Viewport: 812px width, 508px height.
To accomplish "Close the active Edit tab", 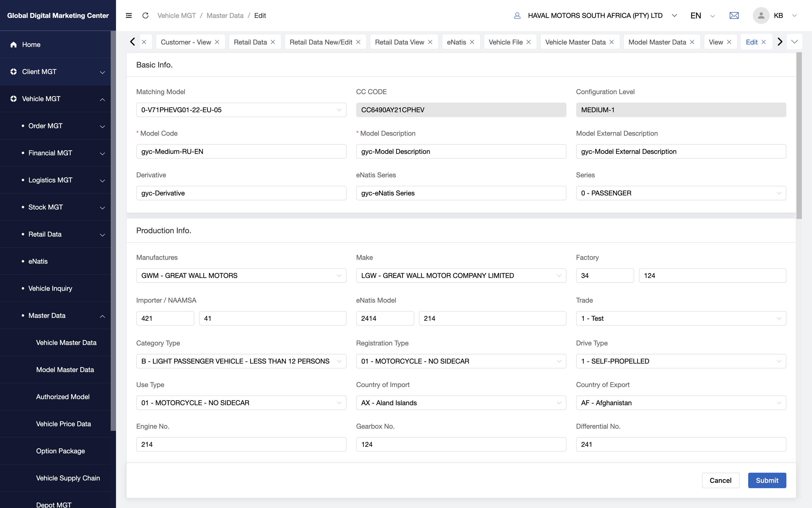I will tap(764, 42).
